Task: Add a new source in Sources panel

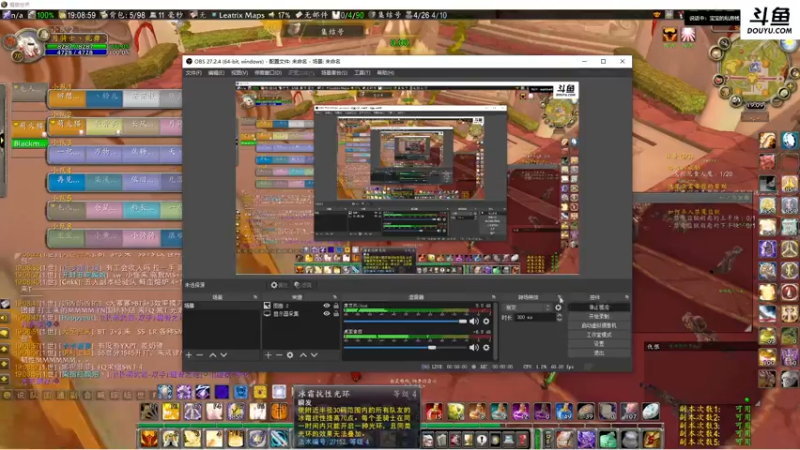Action: coord(268,355)
